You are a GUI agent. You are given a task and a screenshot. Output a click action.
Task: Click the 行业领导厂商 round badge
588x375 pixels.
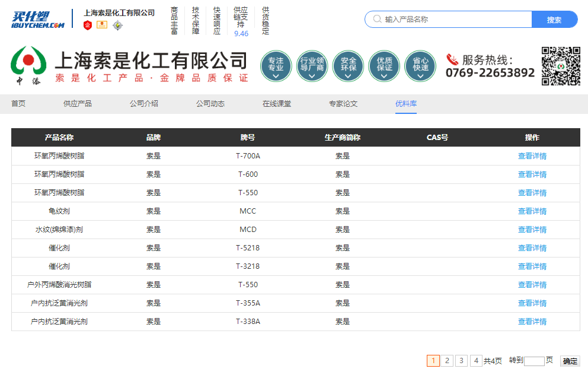[x=312, y=66]
